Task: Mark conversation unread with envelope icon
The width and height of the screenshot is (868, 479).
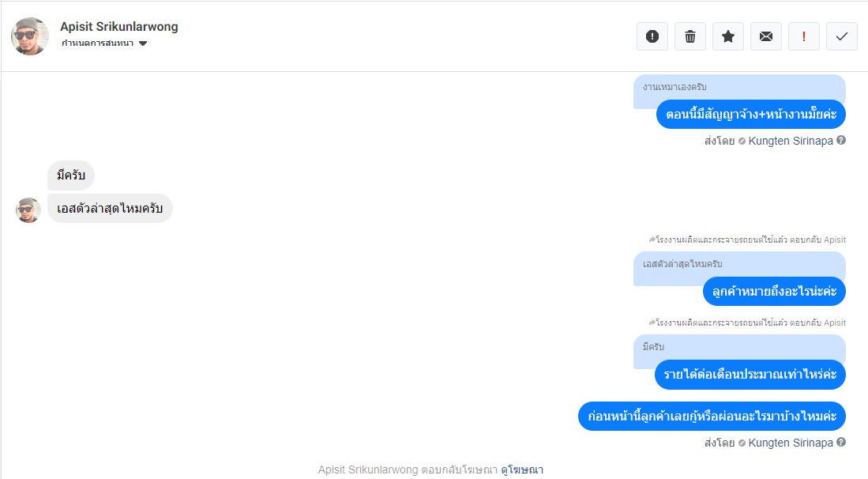Action: click(765, 36)
